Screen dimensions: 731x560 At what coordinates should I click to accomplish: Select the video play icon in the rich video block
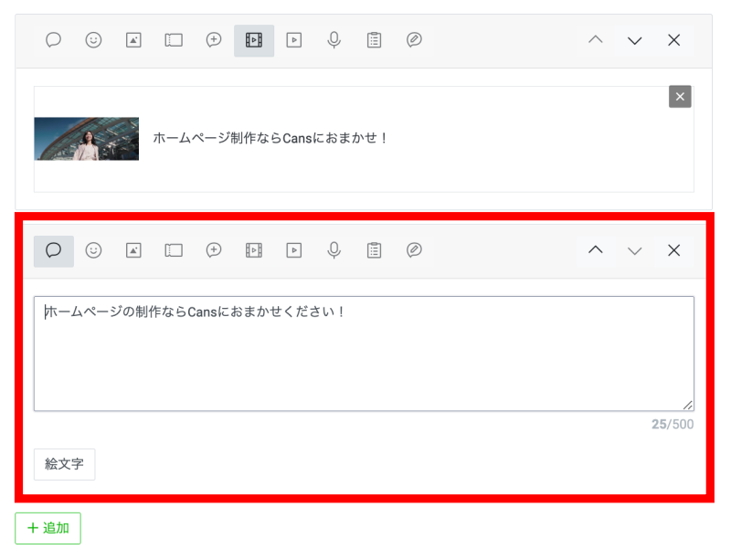point(294,40)
